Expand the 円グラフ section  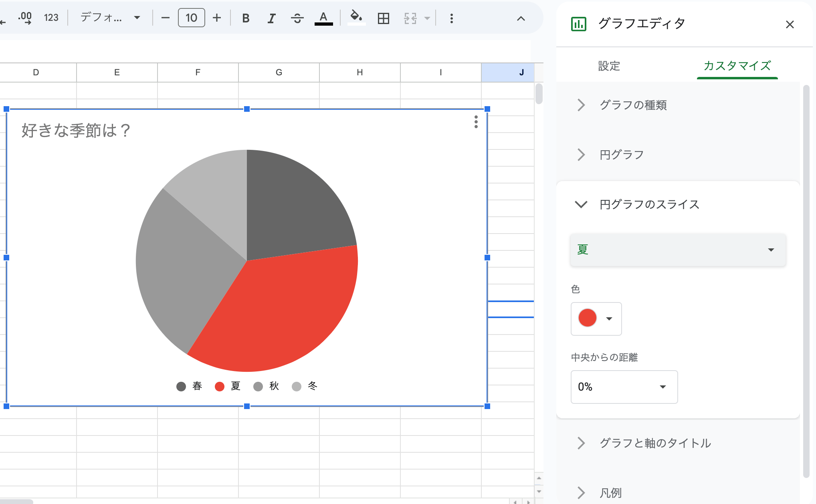(x=621, y=155)
